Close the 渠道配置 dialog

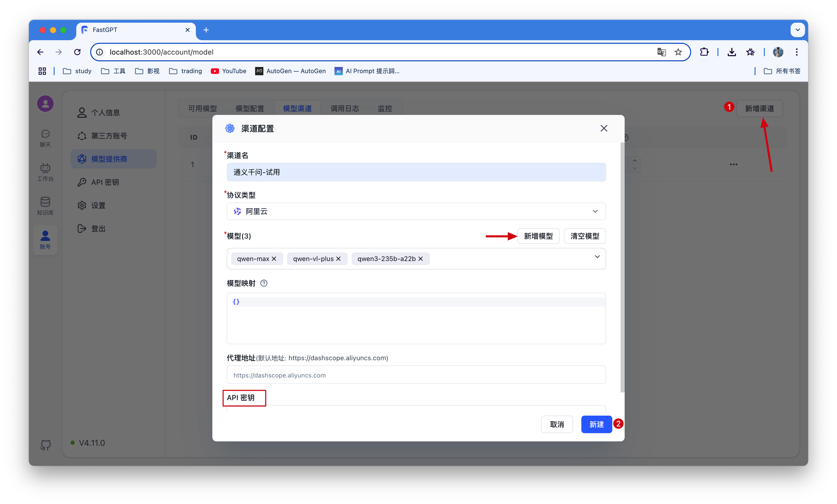click(603, 128)
